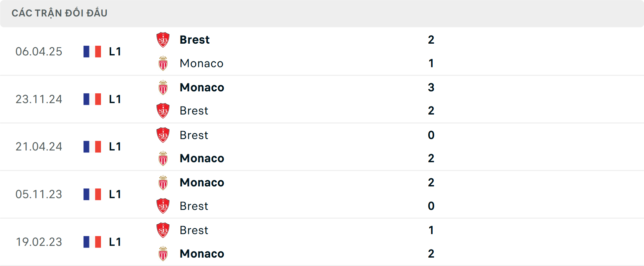Select the L1 label in the 05.11.23 row

[114, 194]
